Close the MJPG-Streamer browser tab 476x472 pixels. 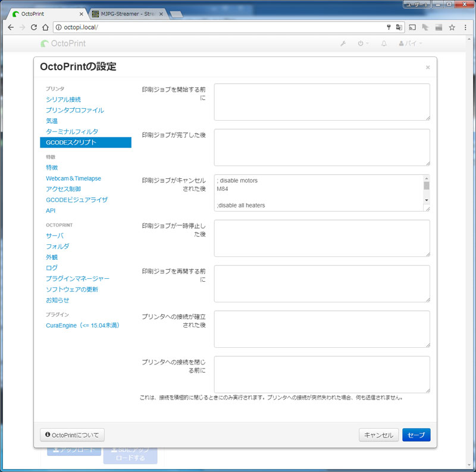point(161,14)
